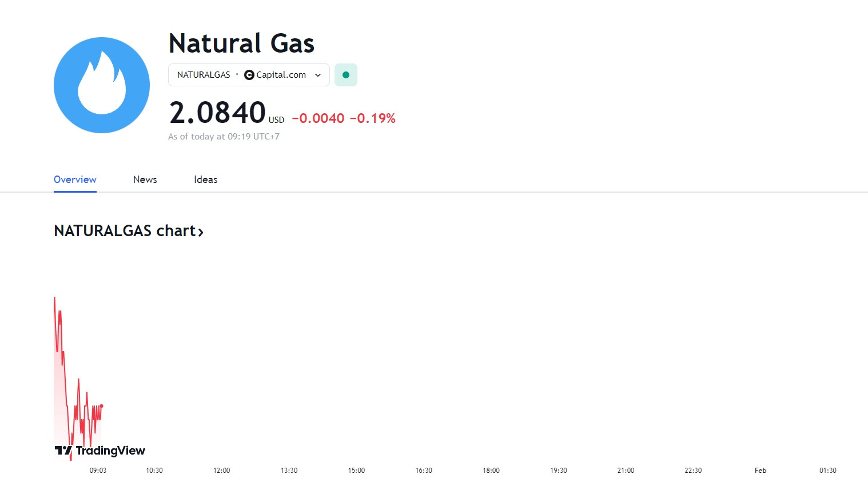The image size is (868, 486).
Task: Switch to the Ideas tab
Action: tap(206, 180)
